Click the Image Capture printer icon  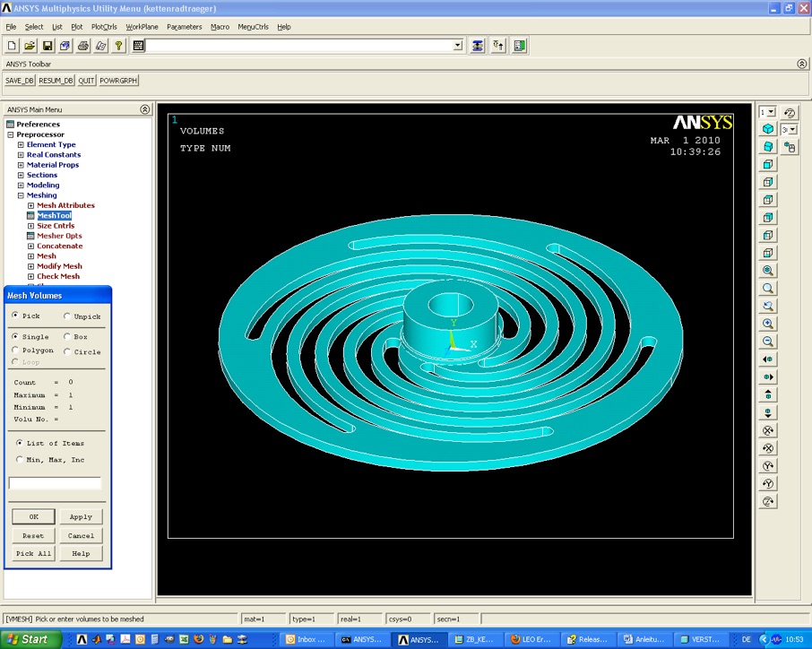82,46
